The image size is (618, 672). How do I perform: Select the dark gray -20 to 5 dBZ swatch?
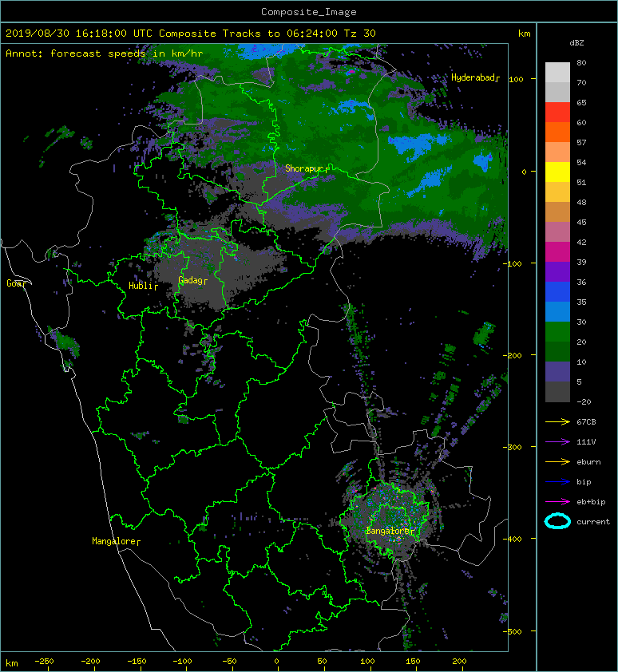click(x=557, y=392)
